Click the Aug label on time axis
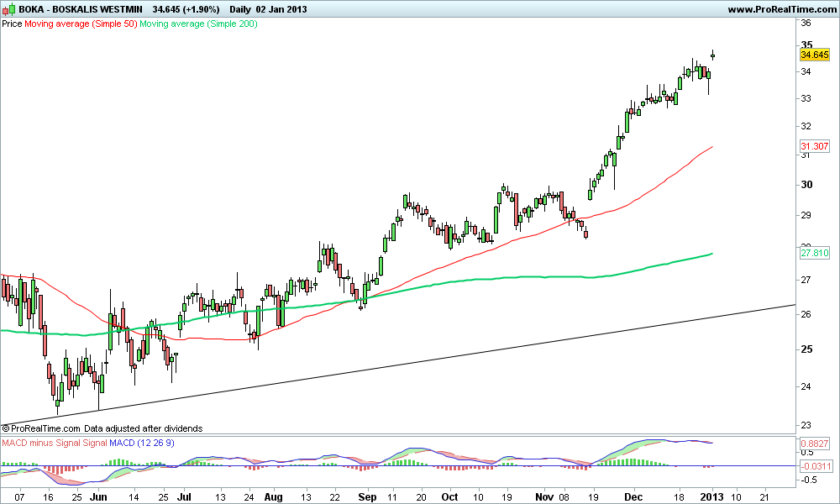 pyautogui.click(x=273, y=497)
